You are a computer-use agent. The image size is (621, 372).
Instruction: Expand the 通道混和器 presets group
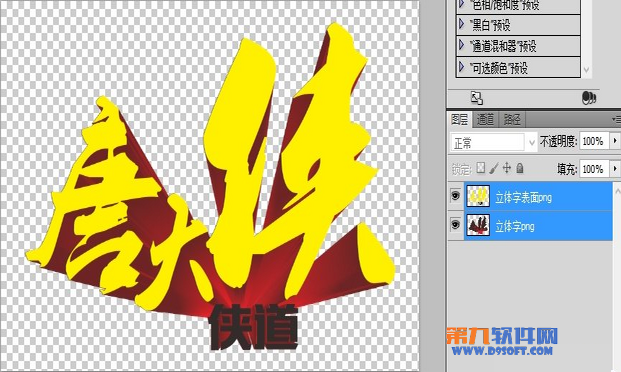pyautogui.click(x=461, y=45)
